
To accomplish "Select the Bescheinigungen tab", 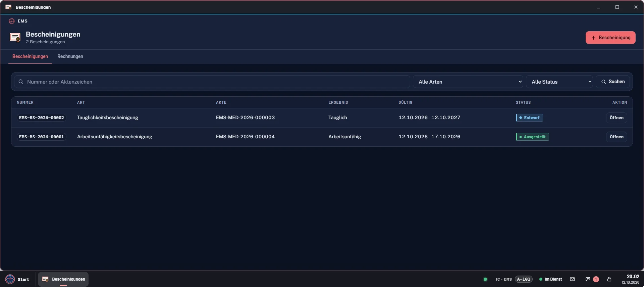I will (x=30, y=56).
